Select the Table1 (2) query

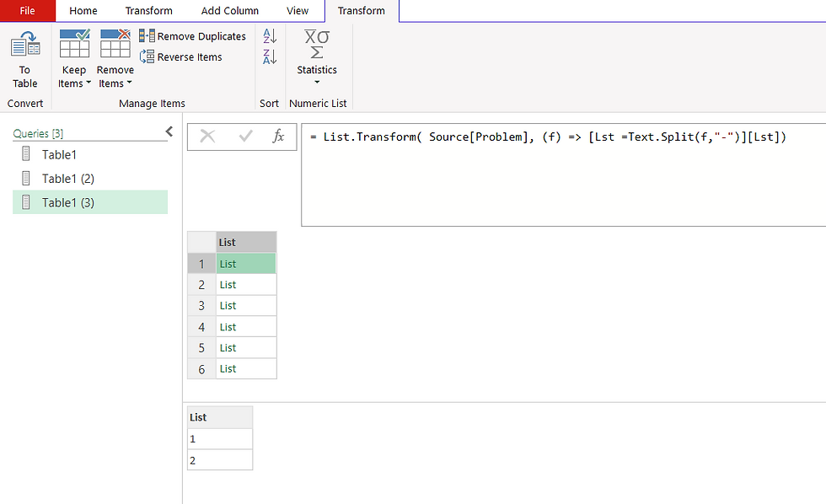tap(90, 179)
